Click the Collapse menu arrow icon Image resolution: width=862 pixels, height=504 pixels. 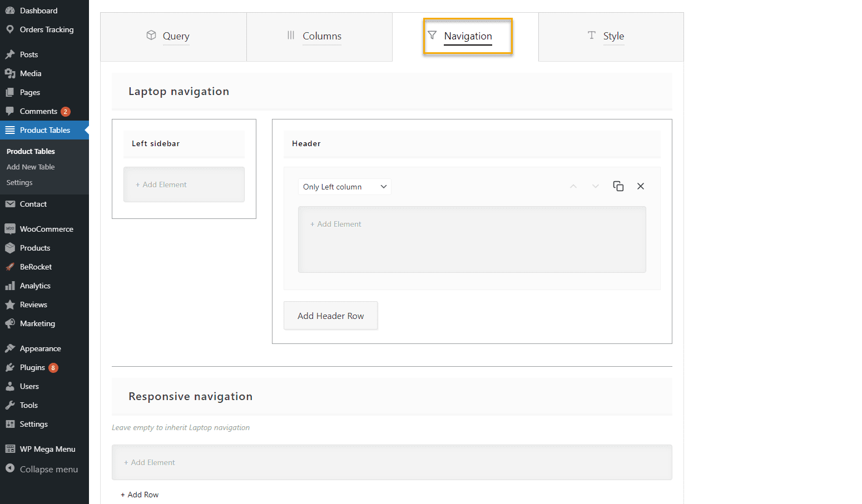[x=10, y=468]
